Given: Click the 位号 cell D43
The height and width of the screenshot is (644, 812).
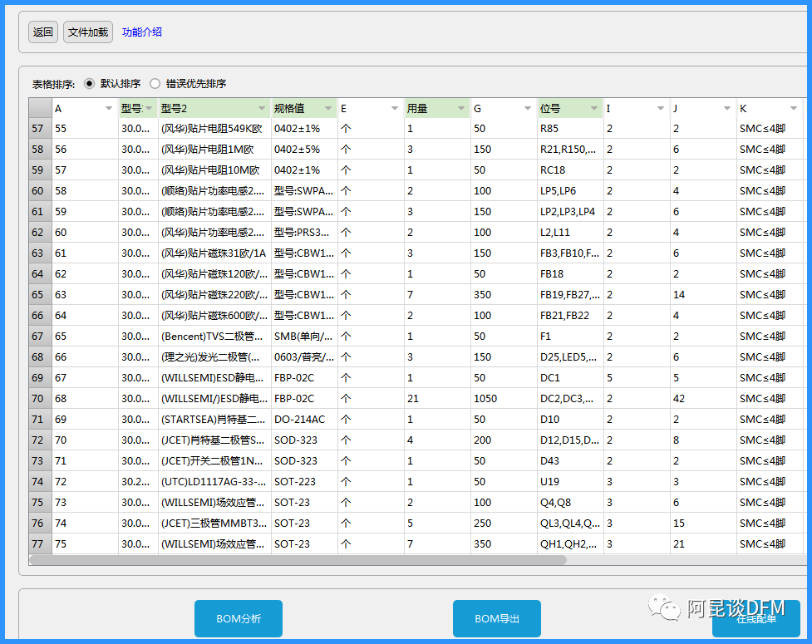Looking at the screenshot, I should [570, 460].
